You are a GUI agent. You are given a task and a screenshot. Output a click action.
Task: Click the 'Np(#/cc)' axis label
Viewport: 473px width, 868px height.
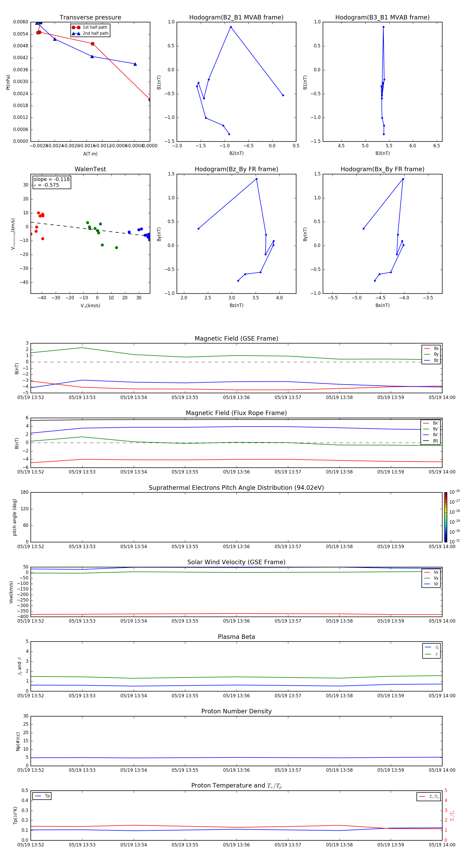tap(18, 741)
